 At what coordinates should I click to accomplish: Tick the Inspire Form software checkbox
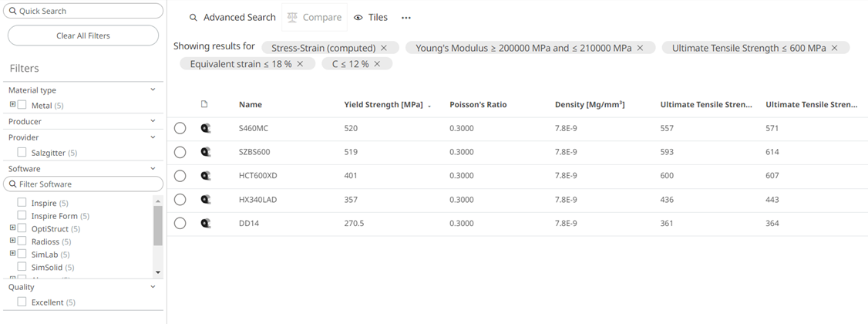click(x=22, y=216)
